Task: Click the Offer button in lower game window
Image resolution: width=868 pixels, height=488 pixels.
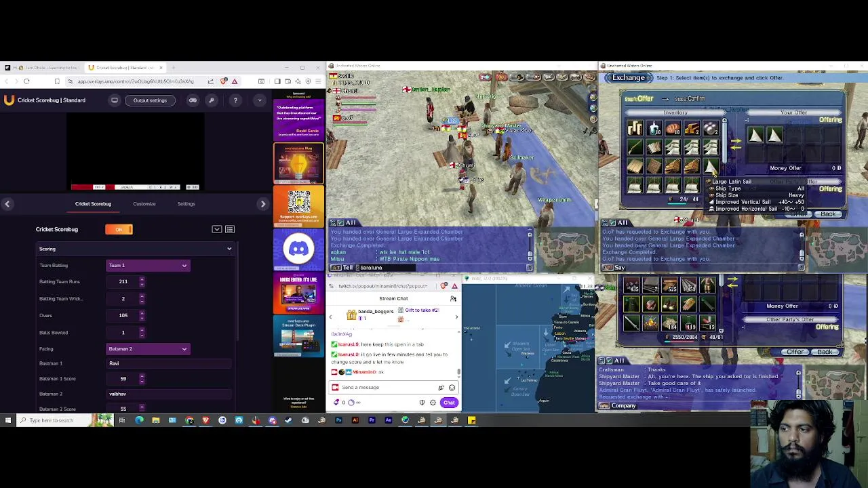Action: (795, 352)
